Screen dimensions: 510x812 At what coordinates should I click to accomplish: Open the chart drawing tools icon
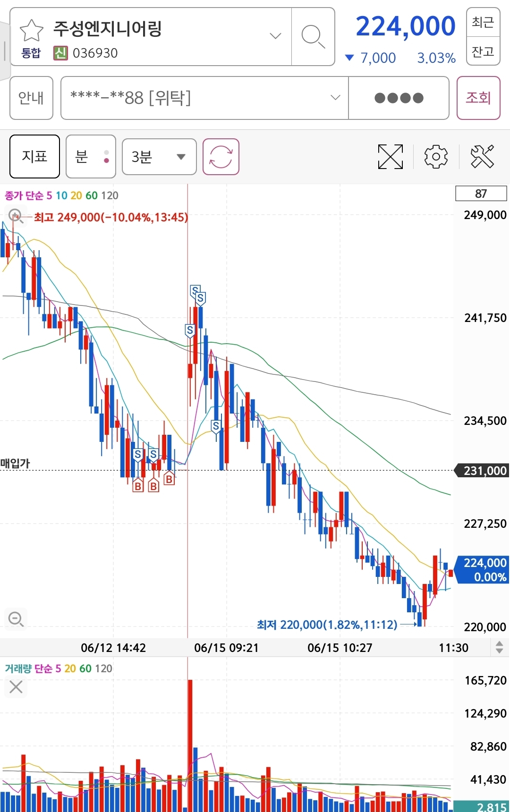tap(482, 157)
